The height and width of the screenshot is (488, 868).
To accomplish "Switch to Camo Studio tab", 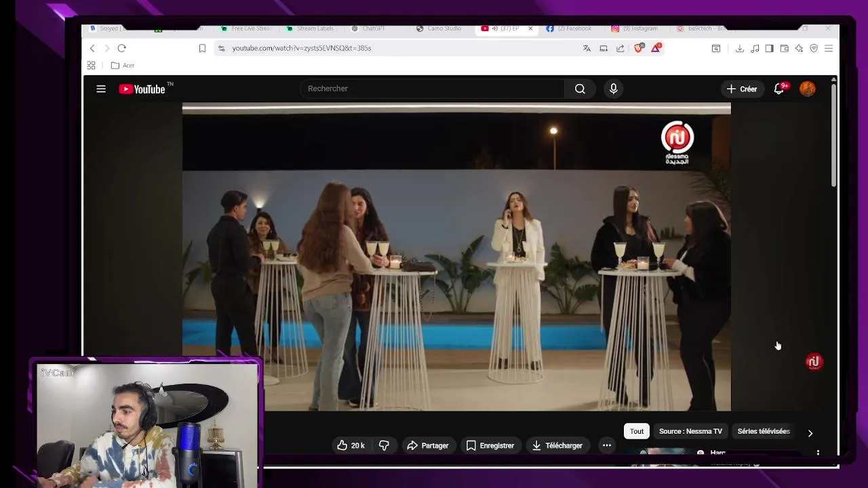I will [441, 28].
